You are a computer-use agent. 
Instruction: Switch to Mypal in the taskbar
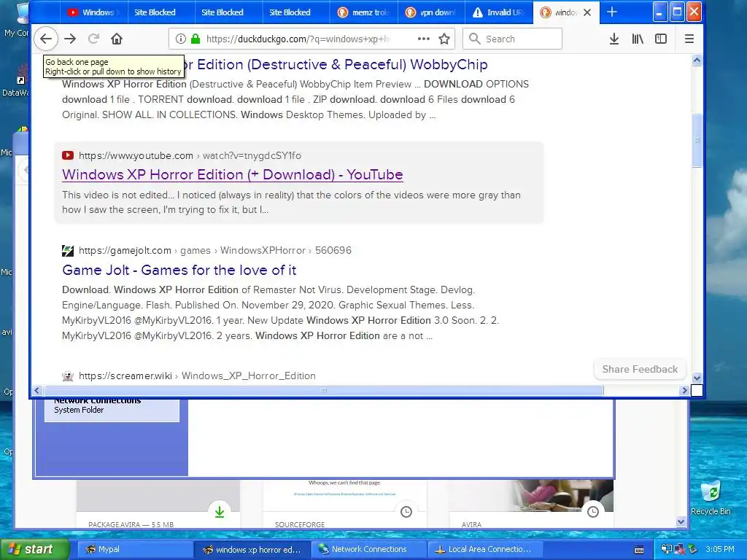pyautogui.click(x=135, y=550)
